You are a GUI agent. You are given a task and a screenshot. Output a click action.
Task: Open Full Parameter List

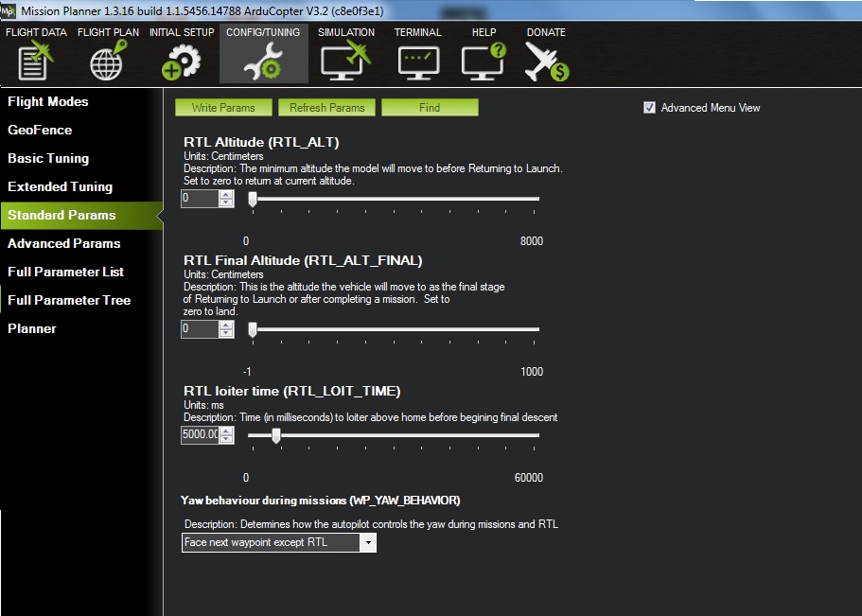(65, 272)
